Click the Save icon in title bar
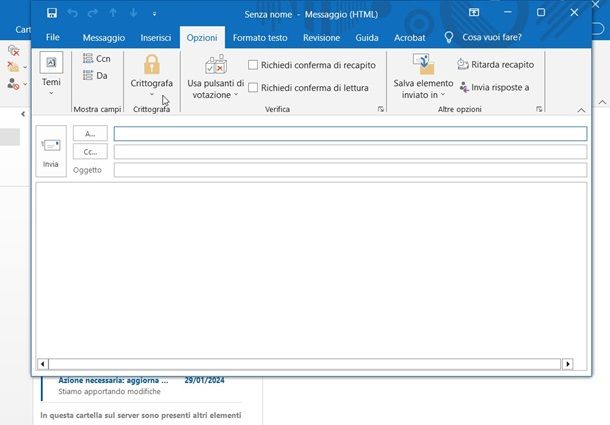This screenshot has height=425, width=610. [x=52, y=13]
